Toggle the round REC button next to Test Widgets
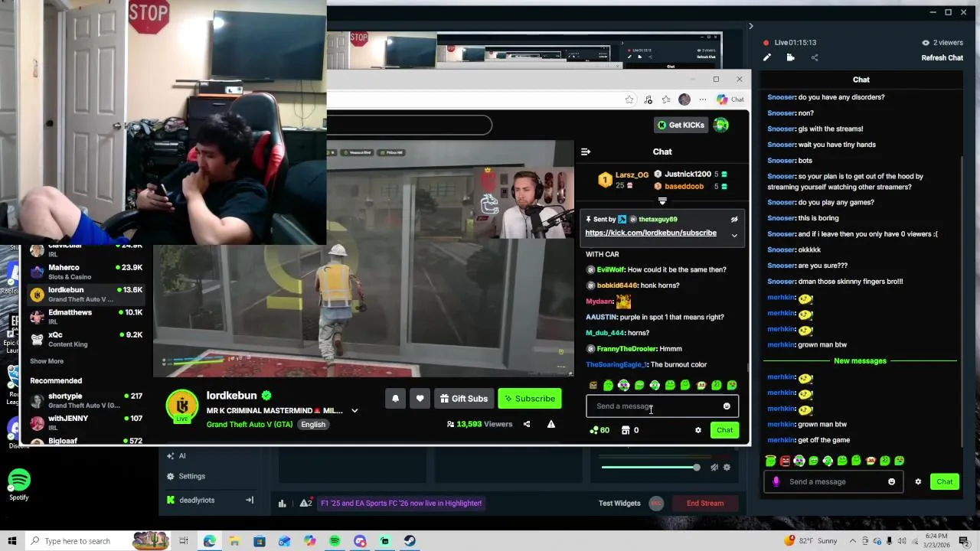Viewport: 980px width, 551px height. (x=656, y=504)
